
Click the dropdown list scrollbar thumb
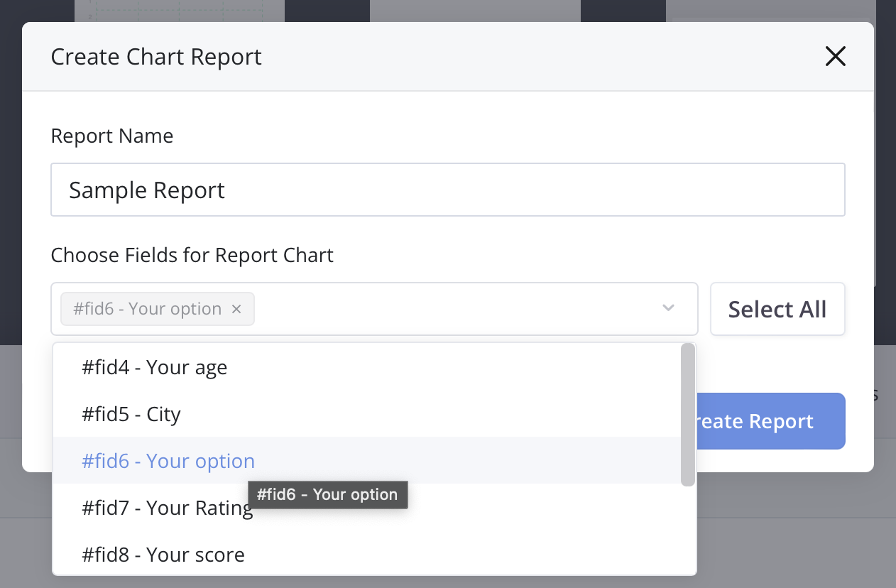click(687, 414)
